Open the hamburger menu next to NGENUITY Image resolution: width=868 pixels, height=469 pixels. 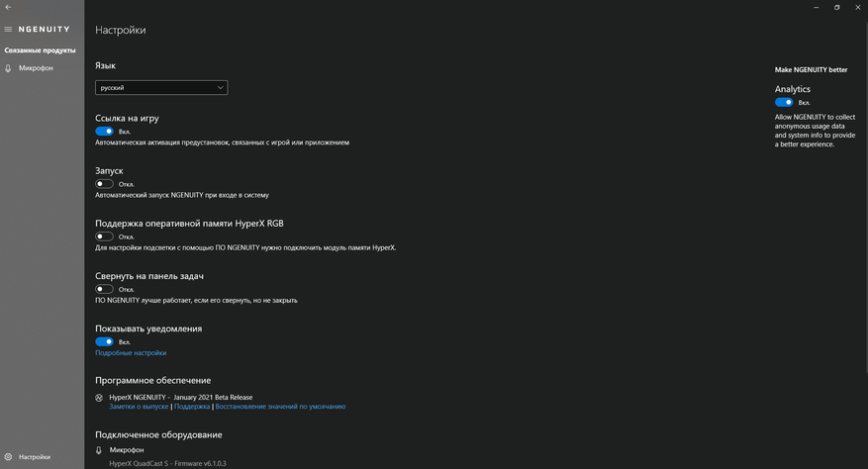tap(8, 30)
